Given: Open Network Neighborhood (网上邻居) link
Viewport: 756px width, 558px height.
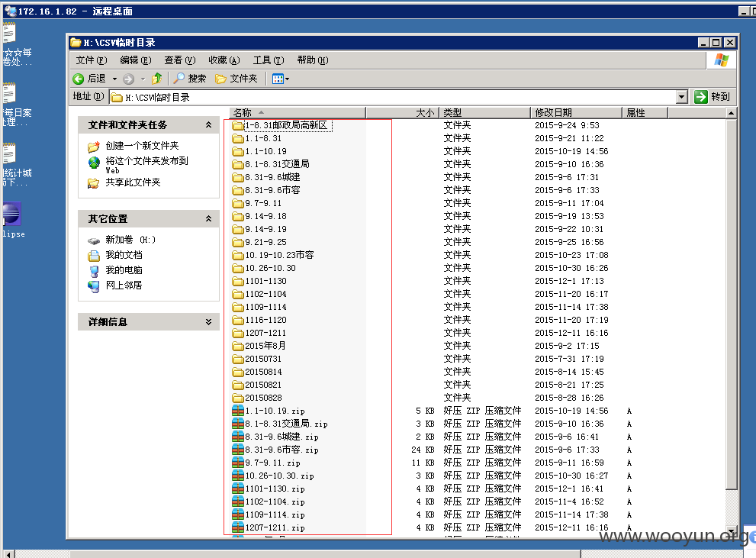Looking at the screenshot, I should 124,285.
